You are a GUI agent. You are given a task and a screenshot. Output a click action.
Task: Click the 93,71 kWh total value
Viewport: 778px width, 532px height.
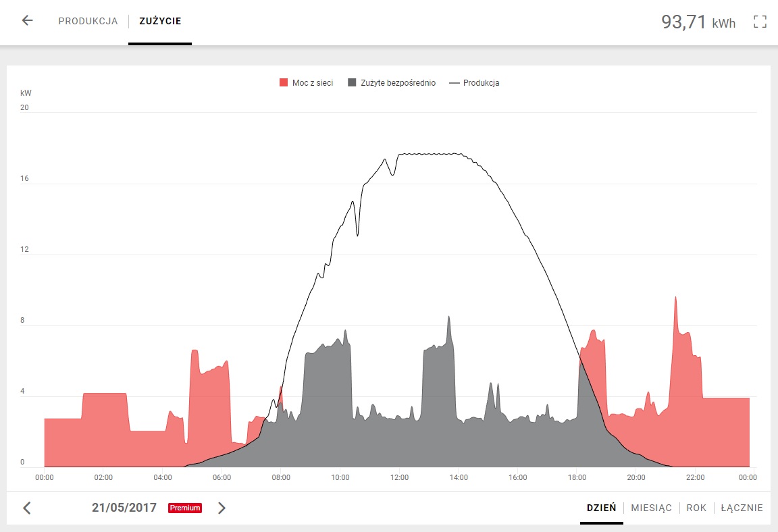(x=698, y=22)
